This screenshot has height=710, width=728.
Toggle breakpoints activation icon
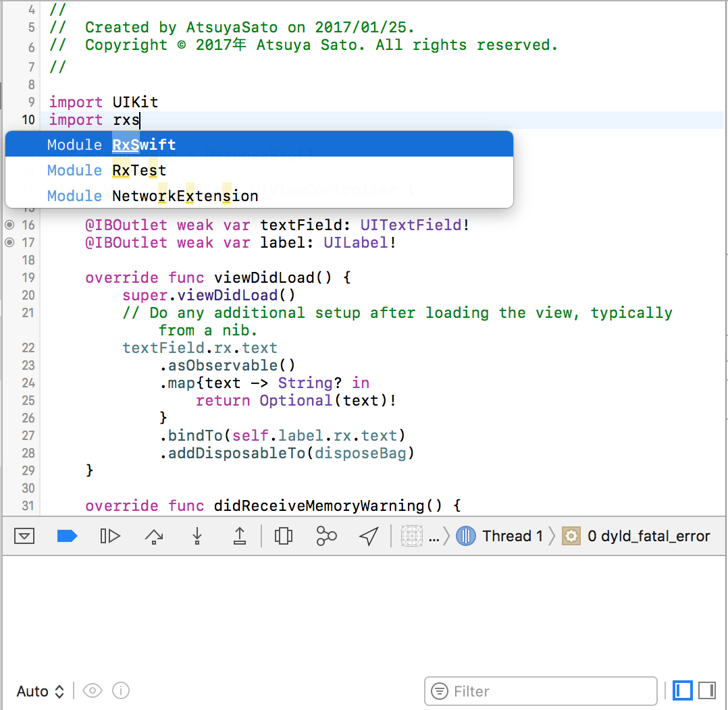(67, 536)
